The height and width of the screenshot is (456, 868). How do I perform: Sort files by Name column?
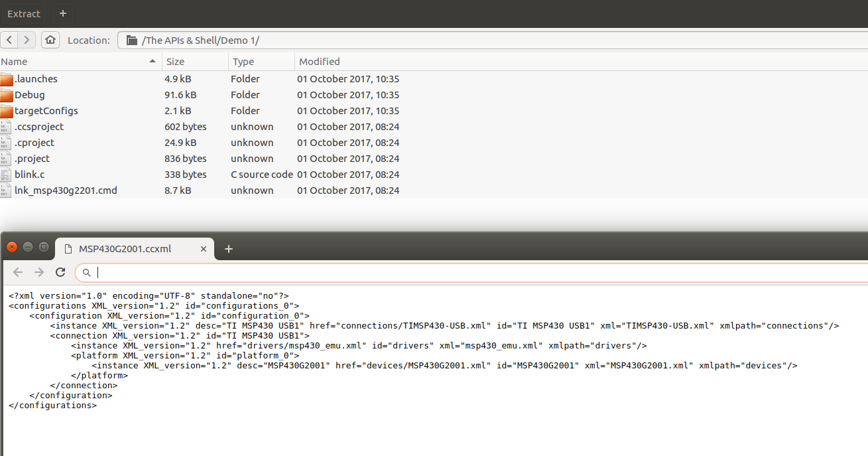click(x=80, y=62)
